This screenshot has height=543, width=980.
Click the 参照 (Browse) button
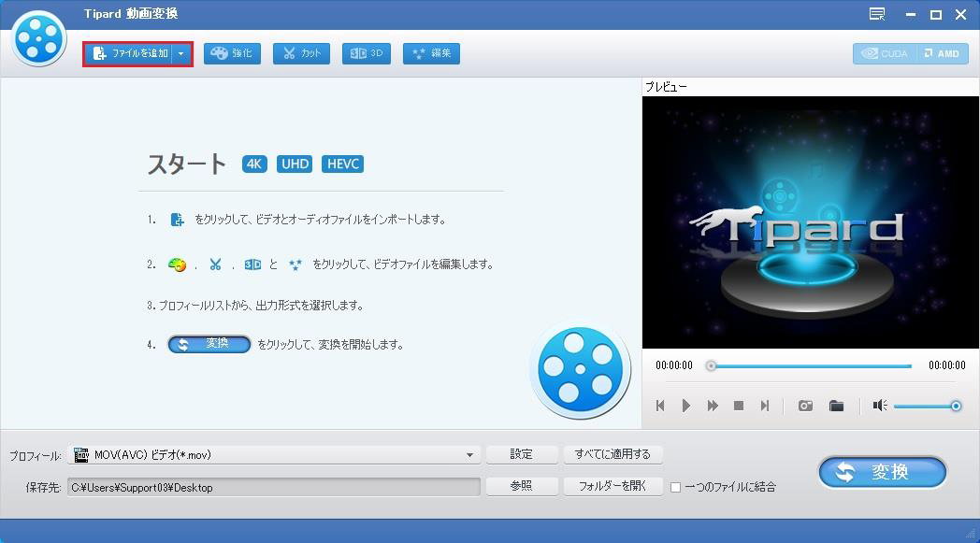click(x=521, y=486)
